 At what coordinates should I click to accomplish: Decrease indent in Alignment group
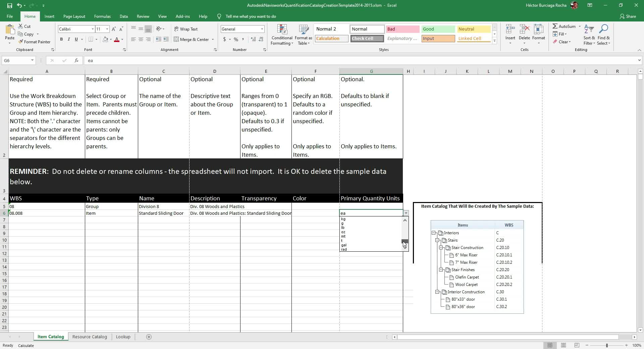pos(159,39)
